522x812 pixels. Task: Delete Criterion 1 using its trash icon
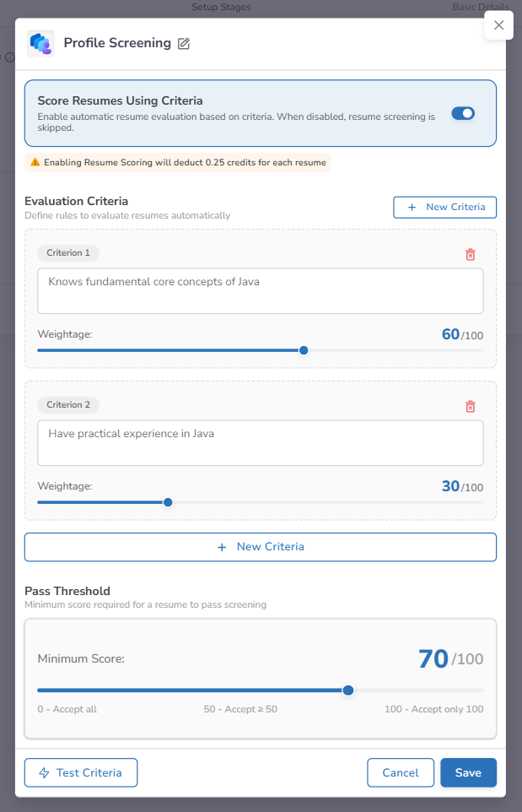[471, 254]
